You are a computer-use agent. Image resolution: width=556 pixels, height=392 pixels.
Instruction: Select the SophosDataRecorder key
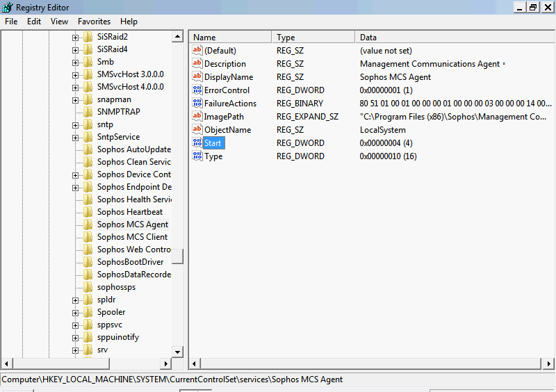(134, 275)
